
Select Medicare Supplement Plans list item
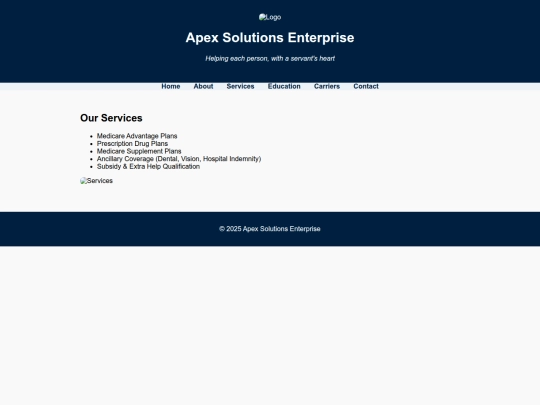click(139, 151)
